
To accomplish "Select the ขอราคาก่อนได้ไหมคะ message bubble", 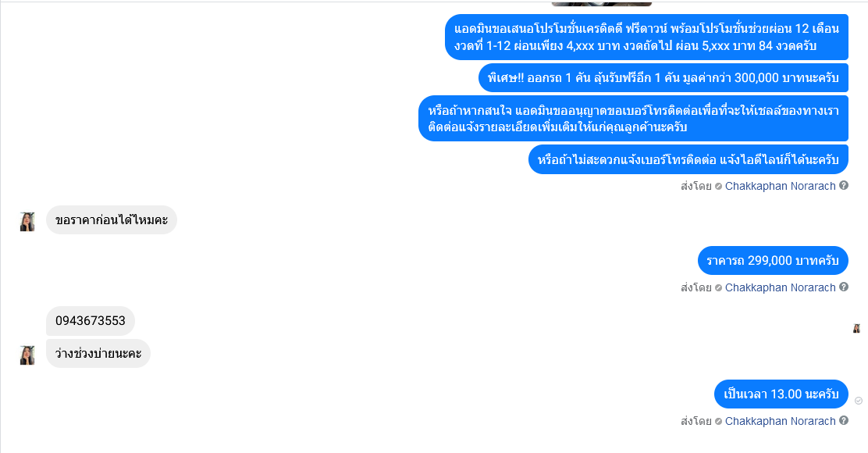I will [112, 219].
